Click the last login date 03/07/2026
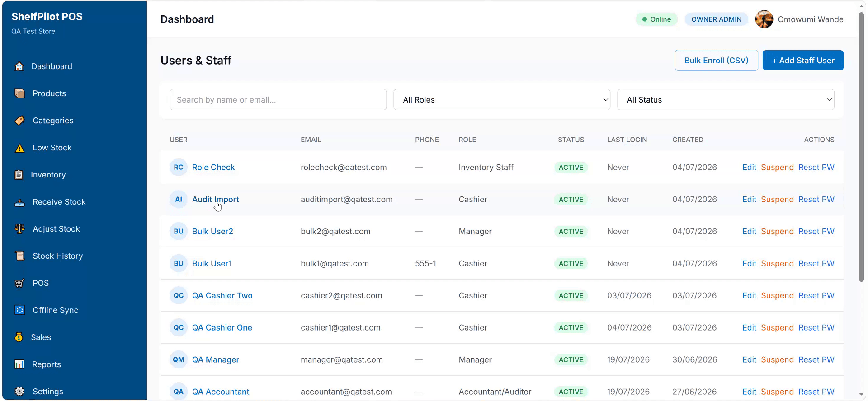The height and width of the screenshot is (401, 868). point(629,295)
